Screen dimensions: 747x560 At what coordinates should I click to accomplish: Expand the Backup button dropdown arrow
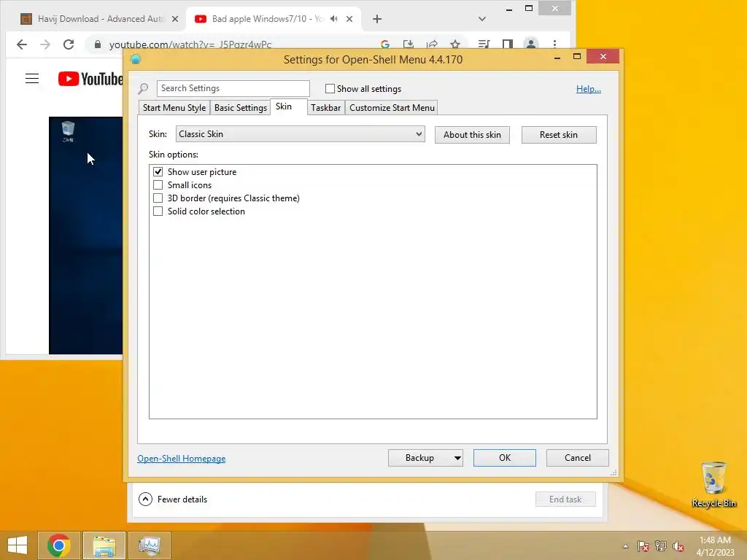pos(457,458)
